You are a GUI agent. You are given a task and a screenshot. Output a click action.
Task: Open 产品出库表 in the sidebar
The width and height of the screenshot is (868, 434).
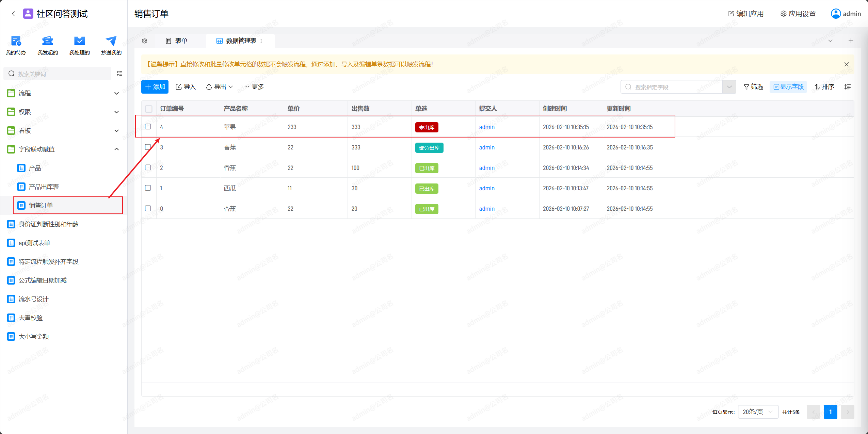tap(44, 187)
